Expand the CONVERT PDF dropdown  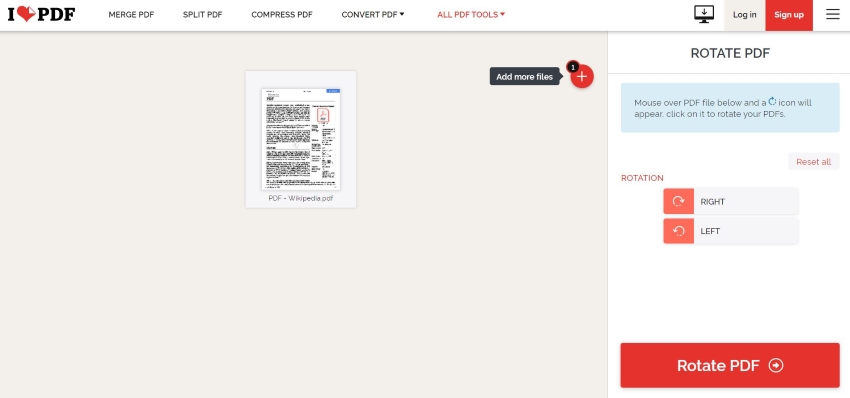pyautogui.click(x=372, y=15)
